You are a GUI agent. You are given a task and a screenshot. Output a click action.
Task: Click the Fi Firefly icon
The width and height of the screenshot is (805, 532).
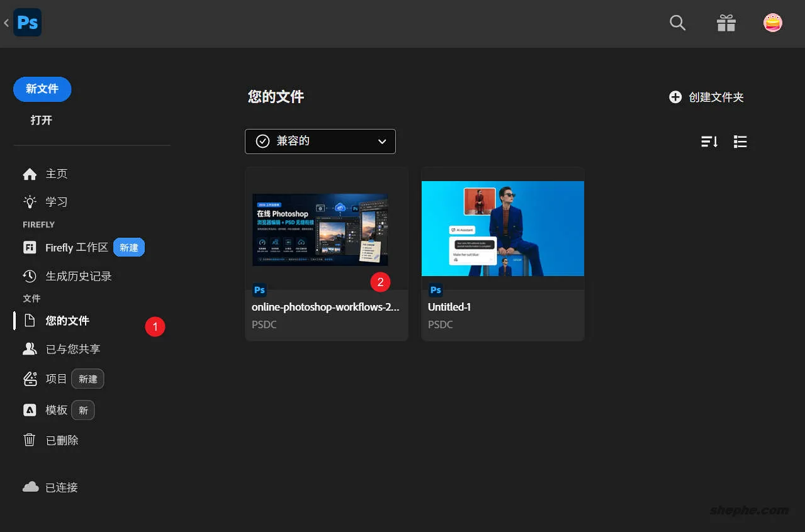[x=30, y=247]
